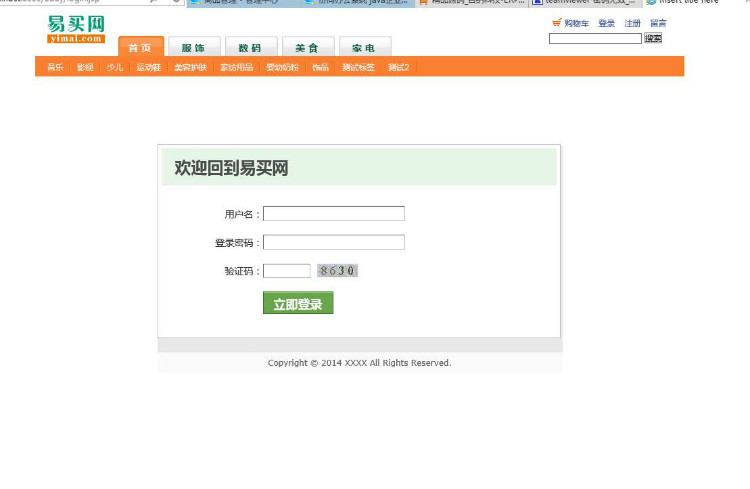Select 少儿 in the orange subcategory bar
This screenshot has width=750, height=489.
pyautogui.click(x=115, y=67)
